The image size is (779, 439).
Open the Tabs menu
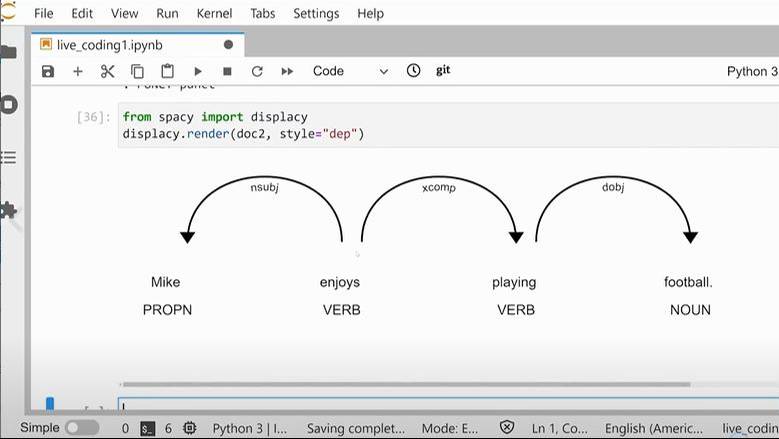click(262, 13)
